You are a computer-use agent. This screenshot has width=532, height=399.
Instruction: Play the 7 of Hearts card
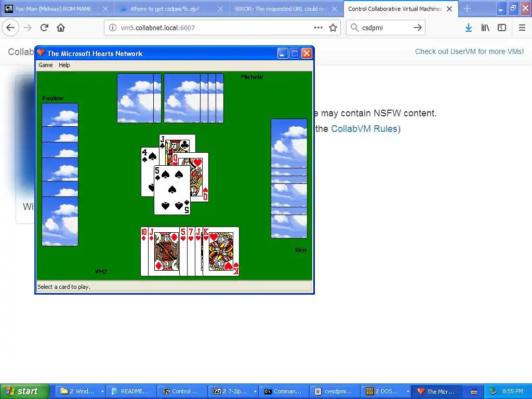click(x=191, y=251)
